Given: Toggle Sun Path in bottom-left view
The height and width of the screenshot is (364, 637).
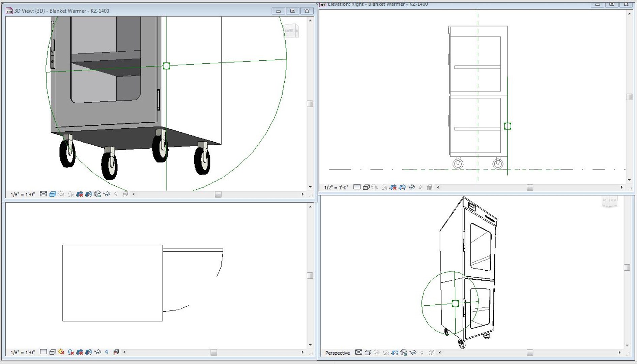Looking at the screenshot, I should pyautogui.click(x=61, y=352).
